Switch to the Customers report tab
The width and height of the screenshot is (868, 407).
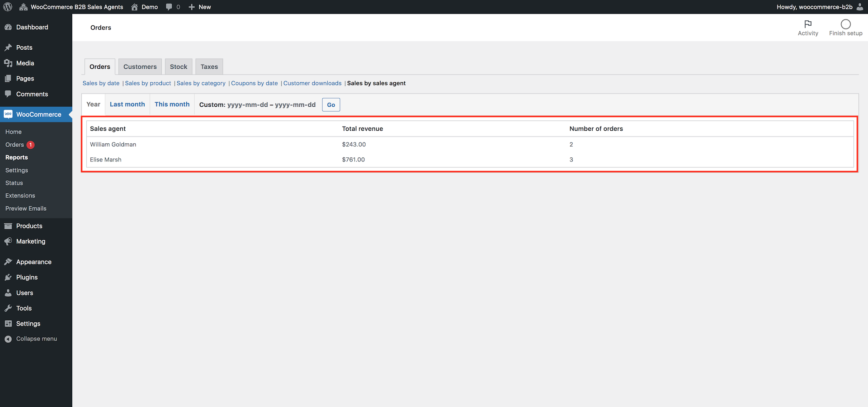click(x=140, y=66)
